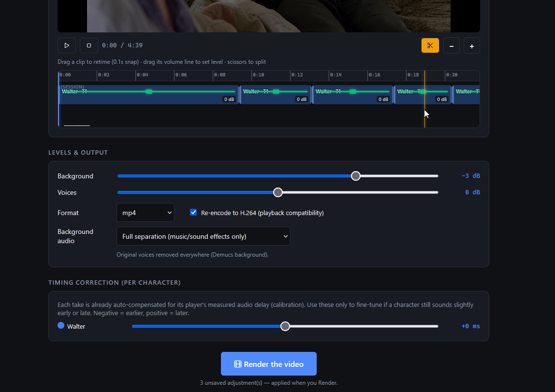Click the -3 dB Background value
Screen dimensions: 555x392
470,176
